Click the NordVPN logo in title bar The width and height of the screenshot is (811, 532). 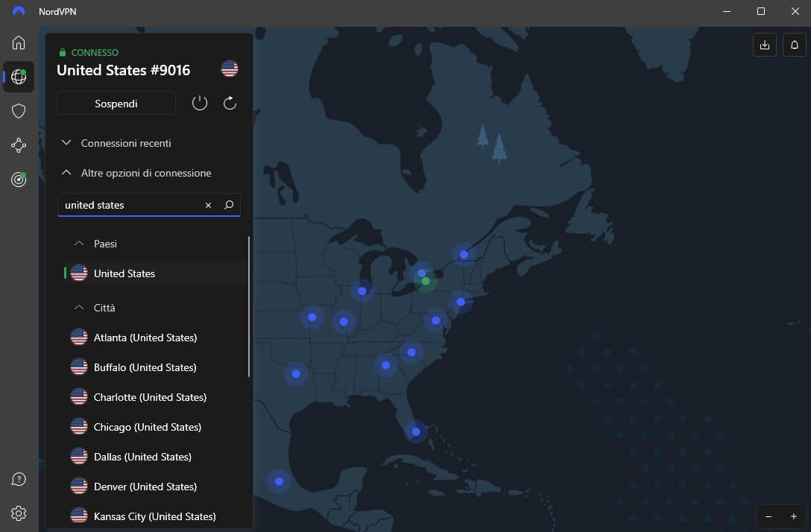point(19,11)
